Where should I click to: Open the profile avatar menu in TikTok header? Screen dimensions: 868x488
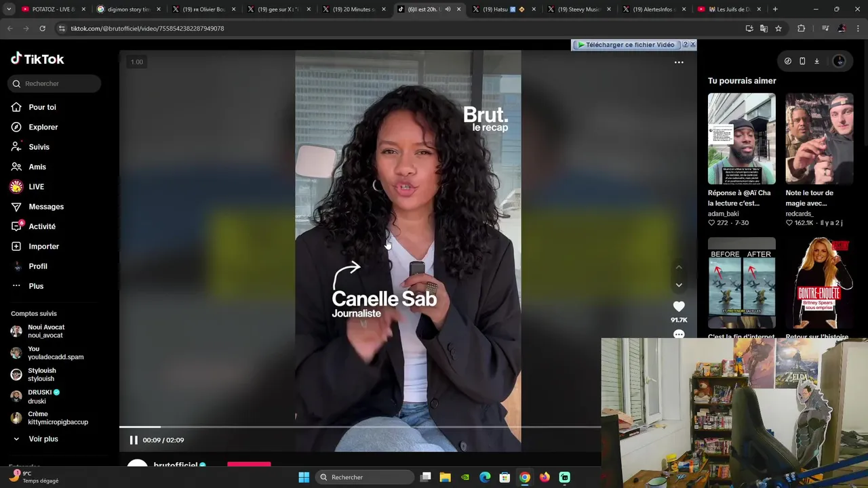point(839,61)
